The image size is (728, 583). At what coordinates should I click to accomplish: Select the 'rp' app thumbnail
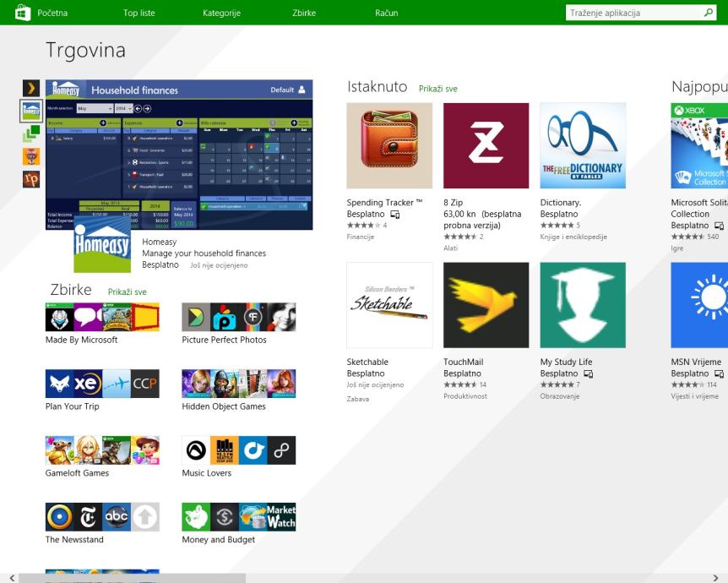[x=31, y=179]
